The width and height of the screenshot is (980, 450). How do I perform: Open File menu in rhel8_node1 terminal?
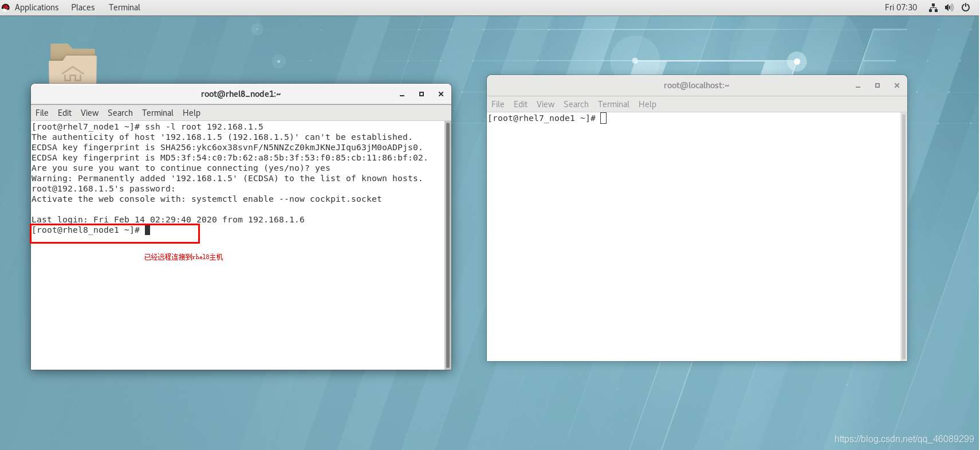pos(42,113)
